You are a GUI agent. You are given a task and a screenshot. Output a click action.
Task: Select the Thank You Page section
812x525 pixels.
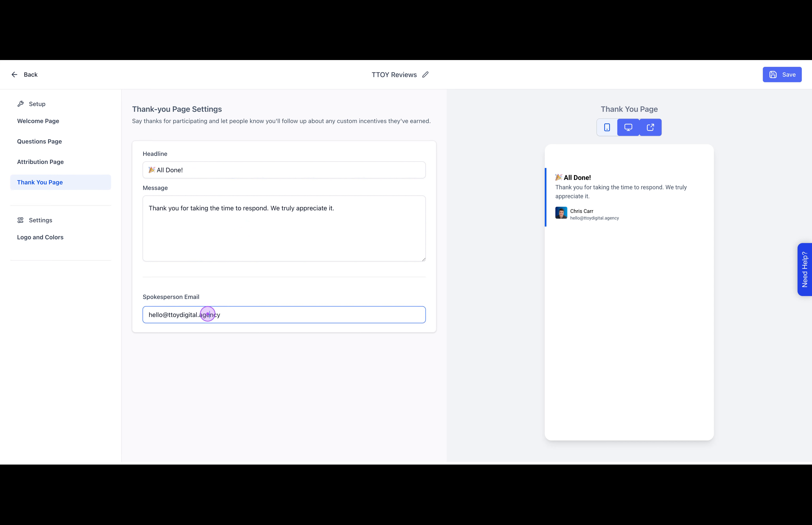point(61,182)
